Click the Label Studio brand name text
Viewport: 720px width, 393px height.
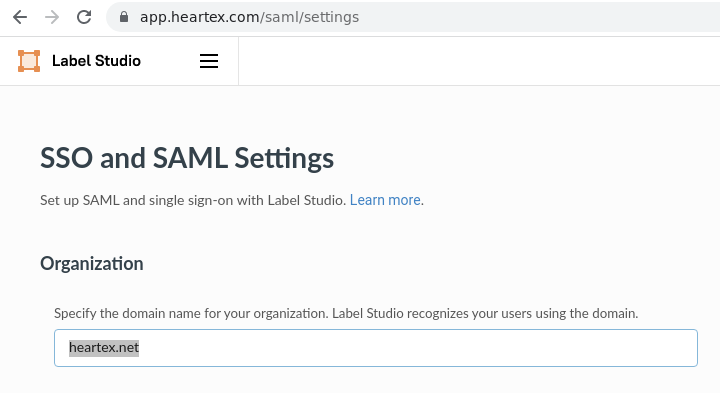pyautogui.click(x=96, y=61)
